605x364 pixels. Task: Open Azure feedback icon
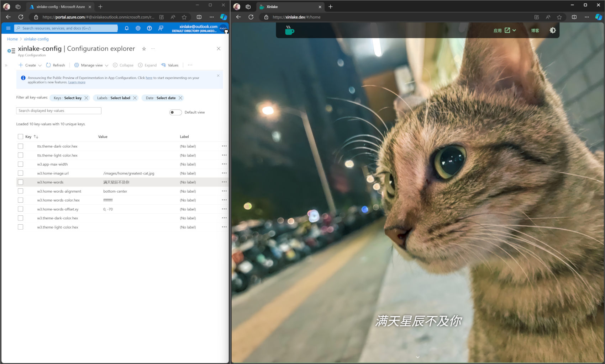coord(161,28)
